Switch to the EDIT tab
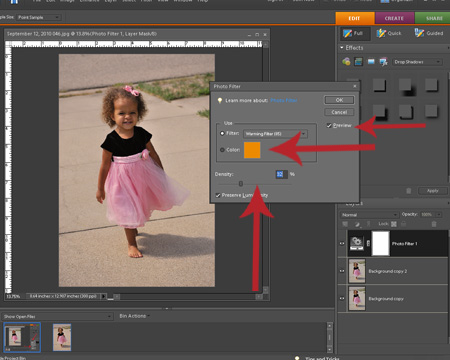 click(x=355, y=18)
